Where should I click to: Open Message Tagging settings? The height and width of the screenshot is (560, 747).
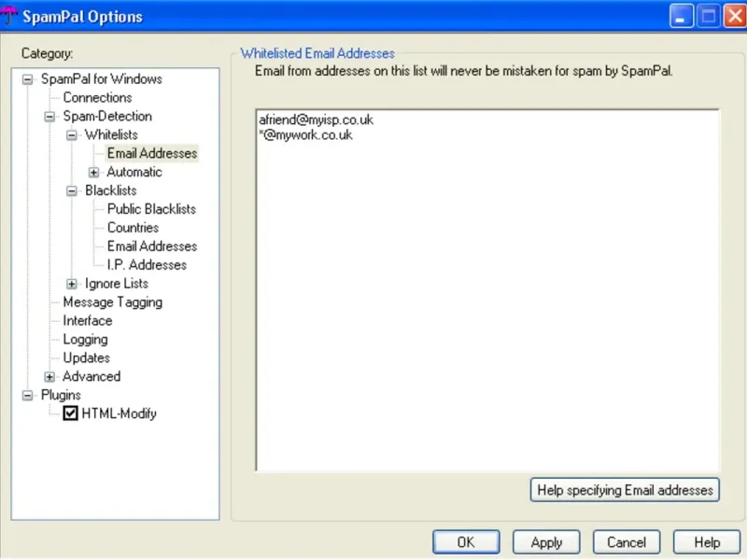click(113, 302)
